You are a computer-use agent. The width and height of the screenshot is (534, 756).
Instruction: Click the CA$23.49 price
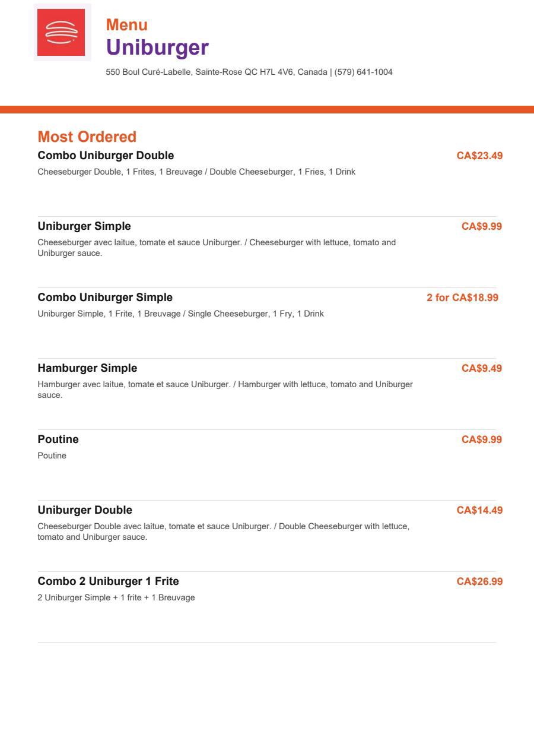[479, 156]
